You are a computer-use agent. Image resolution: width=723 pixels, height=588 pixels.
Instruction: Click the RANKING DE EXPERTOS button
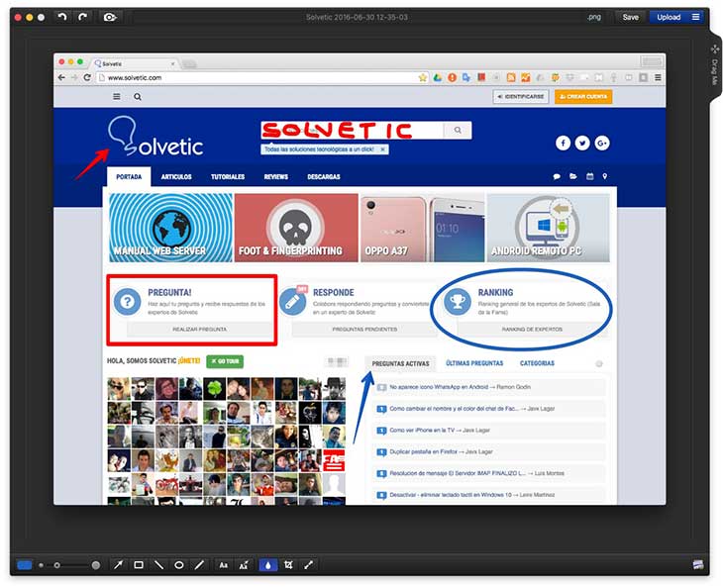tap(532, 329)
